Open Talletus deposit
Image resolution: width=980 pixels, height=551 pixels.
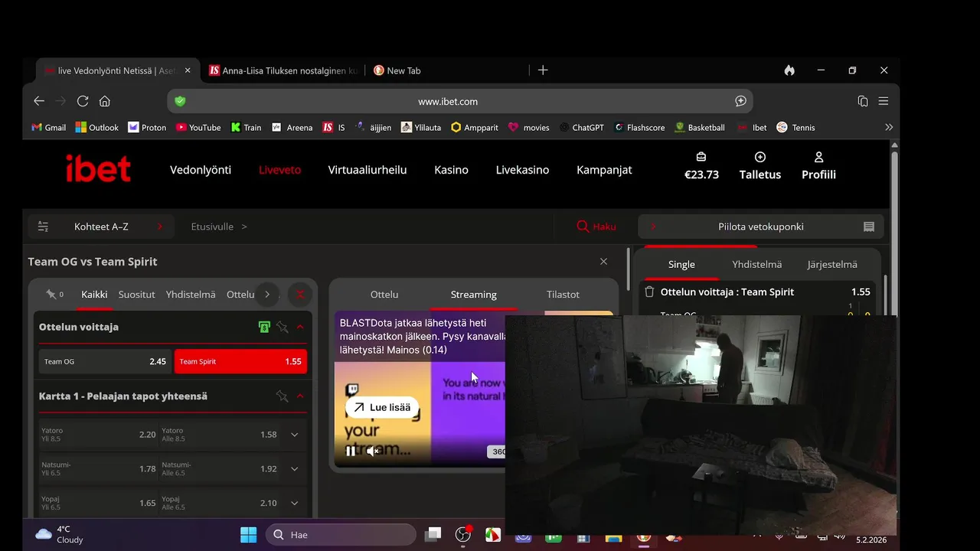(760, 166)
